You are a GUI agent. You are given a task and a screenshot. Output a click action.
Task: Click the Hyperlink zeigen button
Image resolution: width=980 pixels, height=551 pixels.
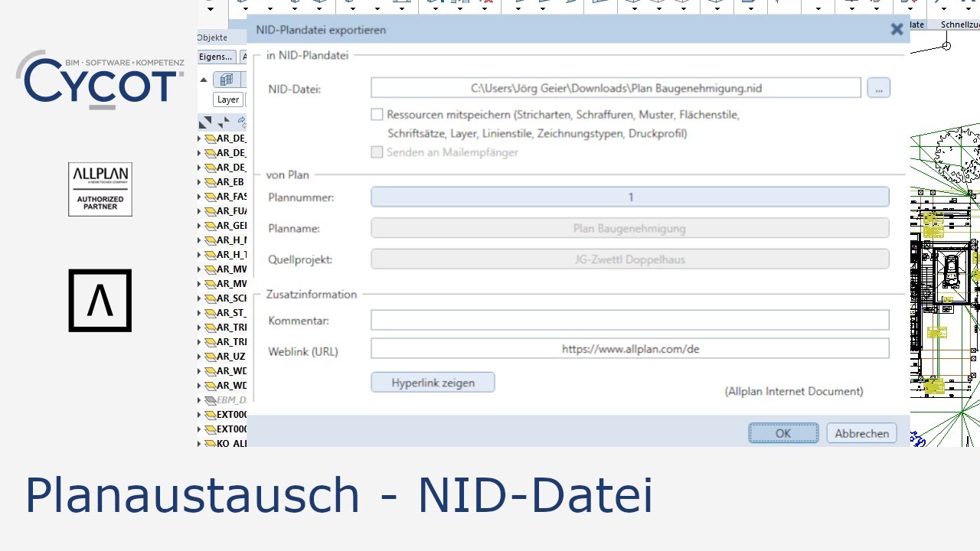[433, 383]
